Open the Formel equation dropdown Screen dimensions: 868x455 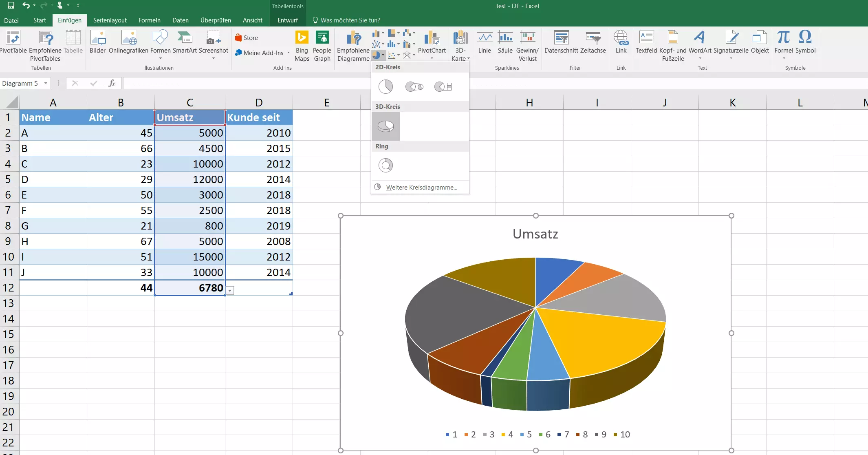(784, 58)
